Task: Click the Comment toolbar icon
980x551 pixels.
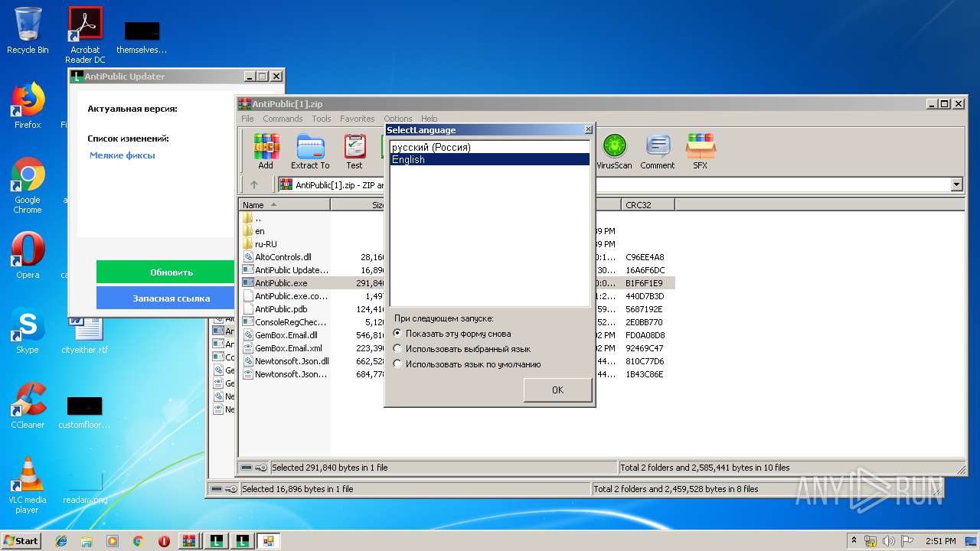Action: coord(658,151)
